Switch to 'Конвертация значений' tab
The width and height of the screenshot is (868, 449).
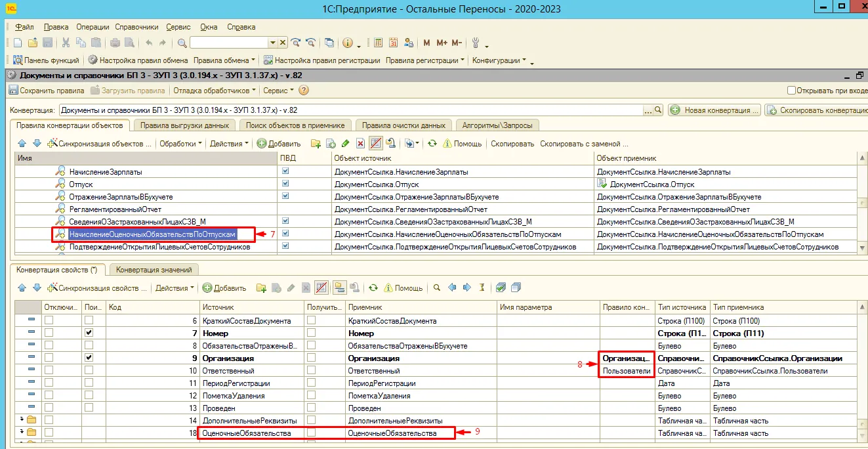click(x=154, y=269)
